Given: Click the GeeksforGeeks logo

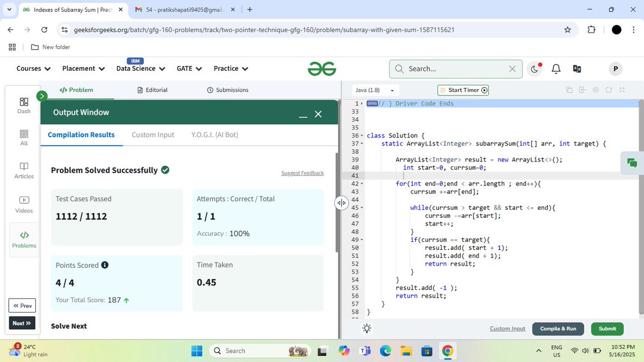Looking at the screenshot, I should pos(322,69).
